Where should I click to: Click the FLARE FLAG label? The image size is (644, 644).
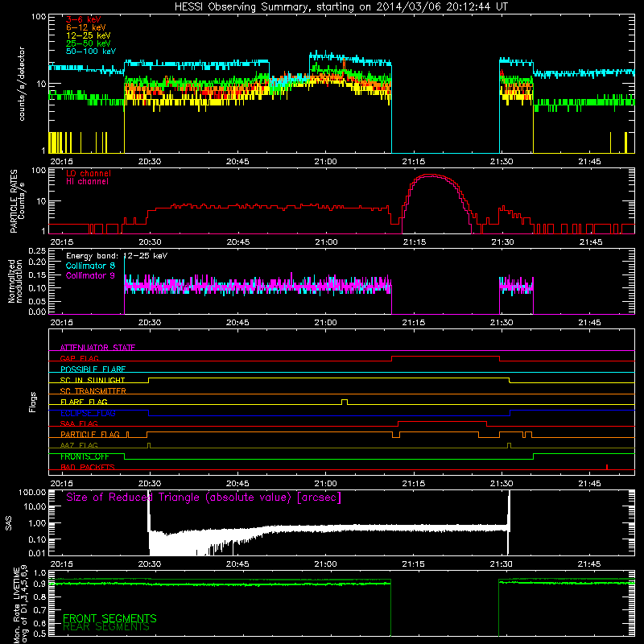click(84, 402)
